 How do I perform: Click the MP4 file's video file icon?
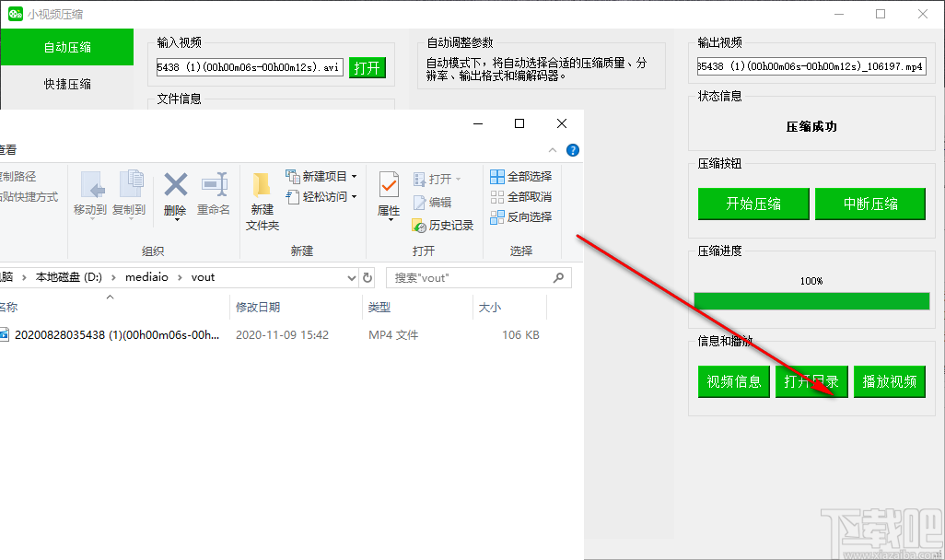(x=5, y=334)
